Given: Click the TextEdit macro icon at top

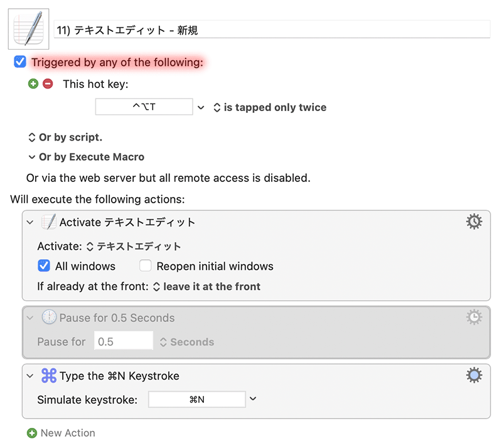Looking at the screenshot, I should pos(28,29).
